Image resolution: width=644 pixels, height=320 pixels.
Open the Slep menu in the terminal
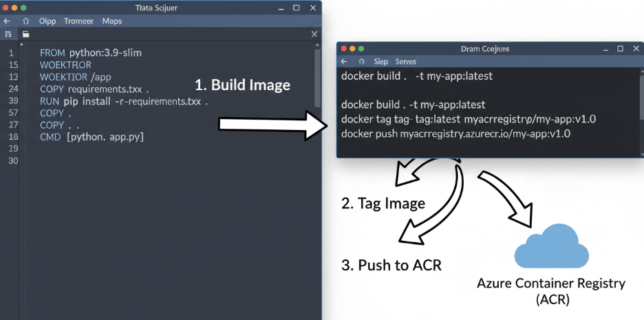pos(380,62)
